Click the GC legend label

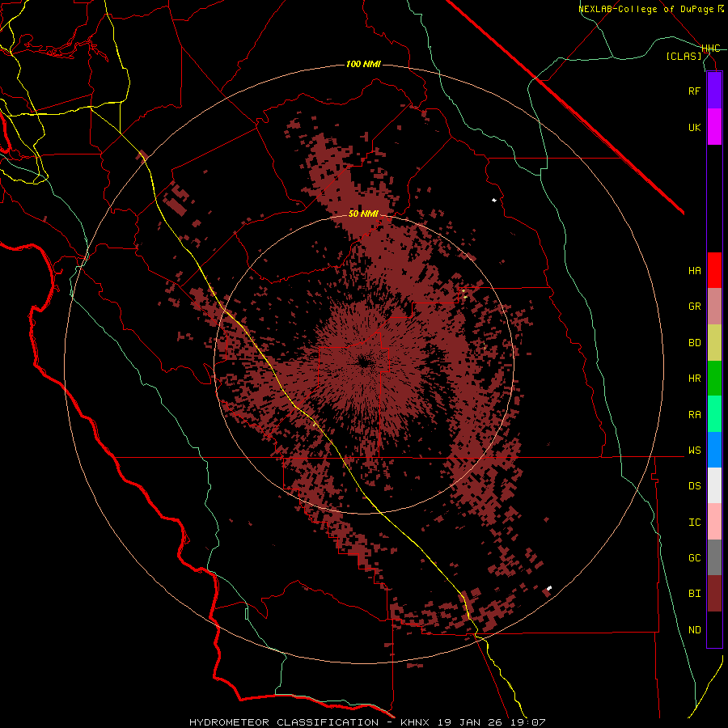click(694, 558)
